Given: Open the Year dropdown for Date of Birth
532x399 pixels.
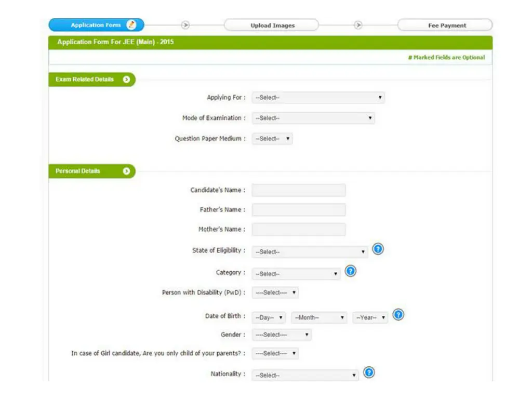Looking at the screenshot, I should point(370,317).
